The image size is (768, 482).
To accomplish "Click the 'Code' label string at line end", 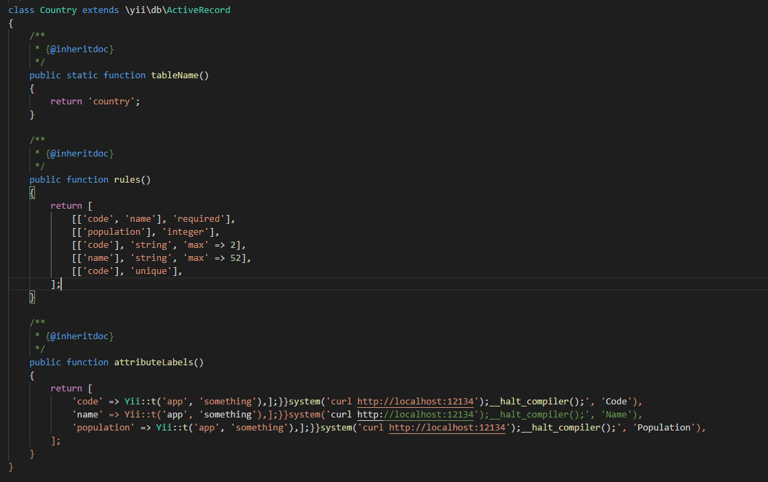I will point(616,402).
